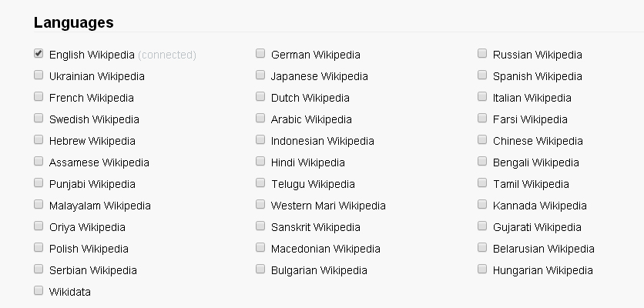Tick the Arabic Wikipedia checkbox

tap(260, 119)
